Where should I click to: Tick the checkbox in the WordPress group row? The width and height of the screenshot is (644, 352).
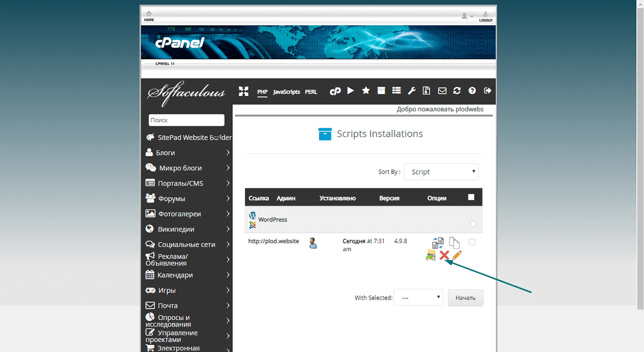pos(473,224)
